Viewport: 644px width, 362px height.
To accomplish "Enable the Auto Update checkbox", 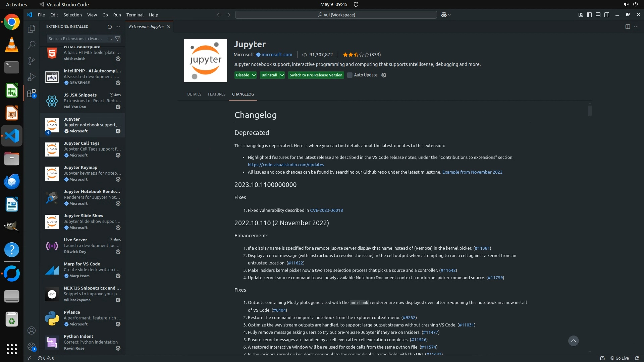I will pos(350,75).
